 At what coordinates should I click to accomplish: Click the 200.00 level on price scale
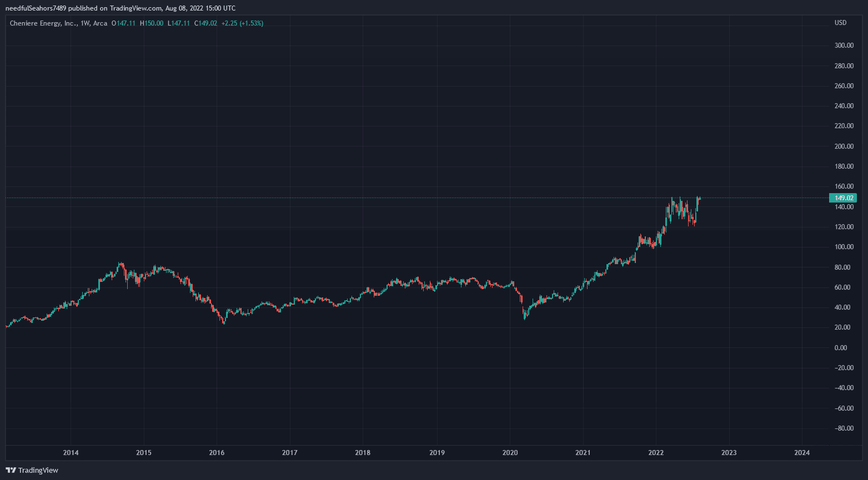point(844,146)
